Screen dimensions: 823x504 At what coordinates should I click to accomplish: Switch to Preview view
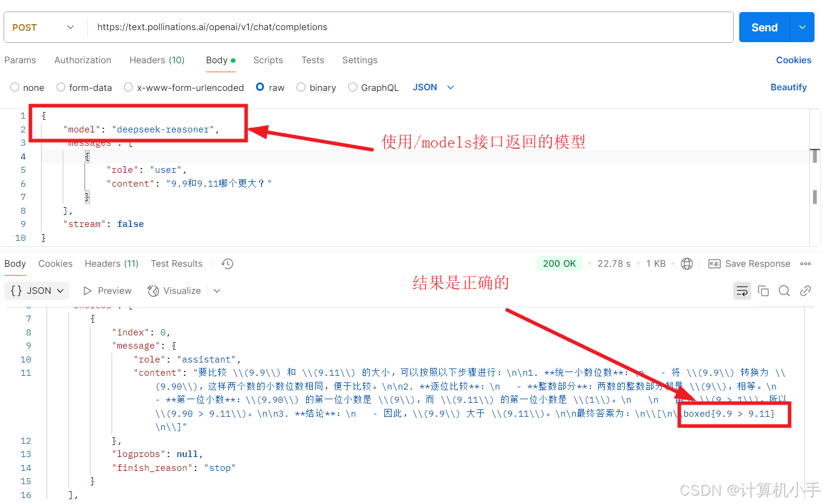107,291
